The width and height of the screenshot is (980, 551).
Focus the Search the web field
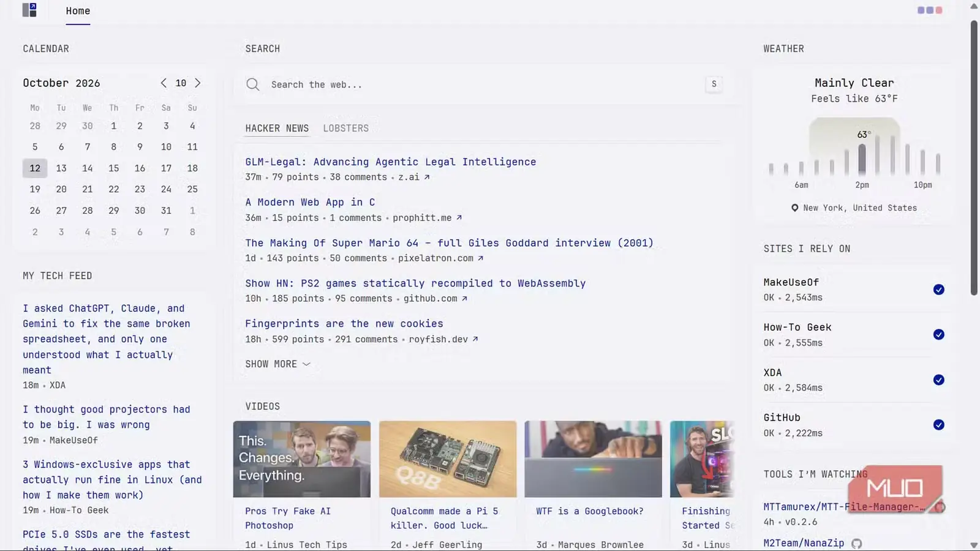(484, 84)
